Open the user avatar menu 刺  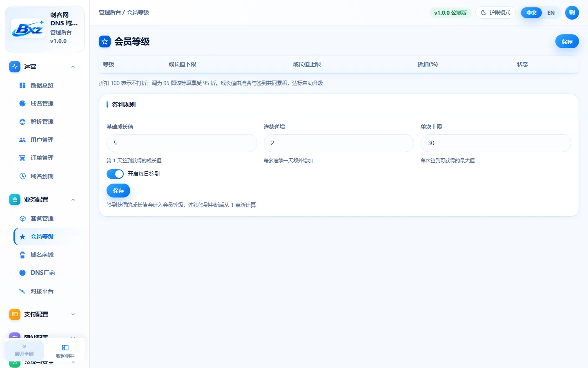(572, 13)
